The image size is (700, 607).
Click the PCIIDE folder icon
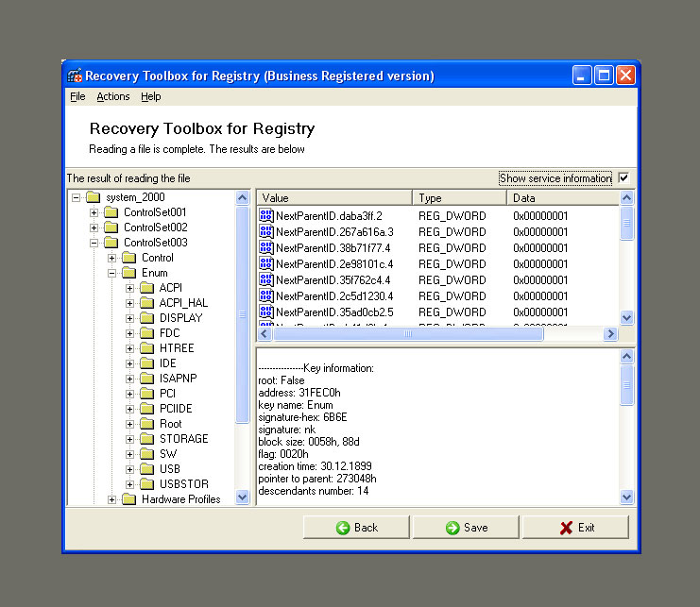(146, 409)
